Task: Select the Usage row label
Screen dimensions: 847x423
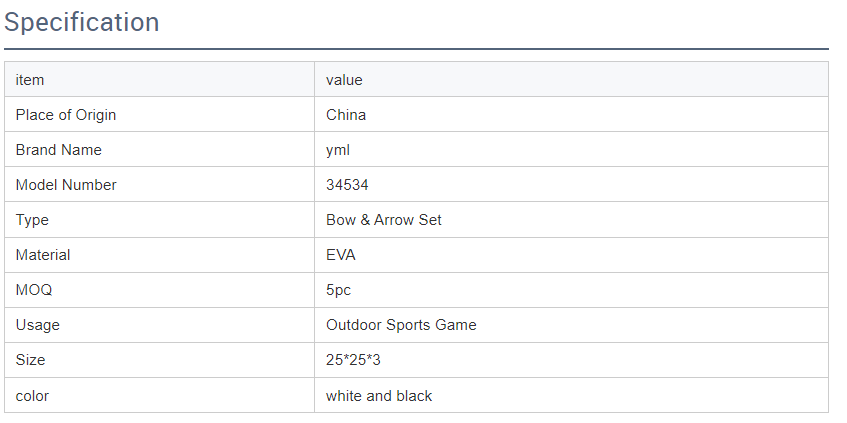Action: coord(38,325)
